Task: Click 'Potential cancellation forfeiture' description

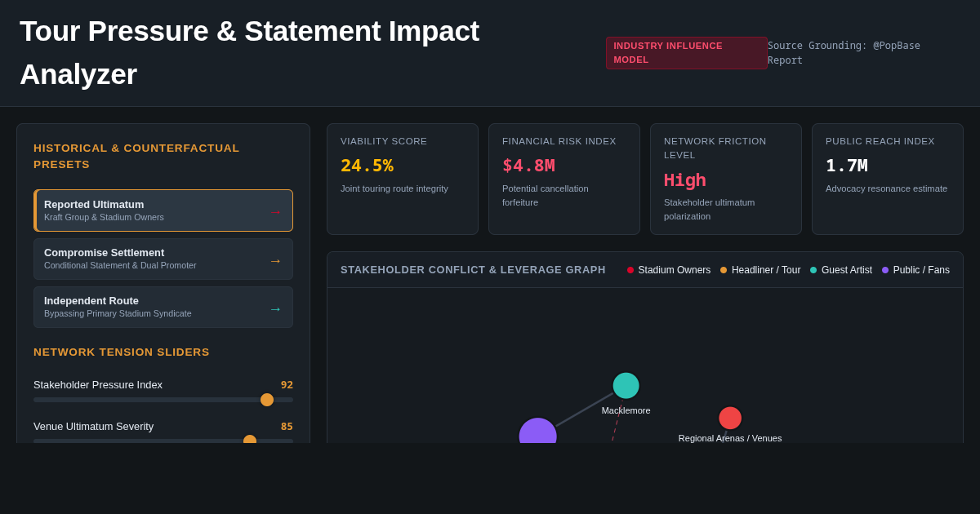Action: tap(546, 195)
